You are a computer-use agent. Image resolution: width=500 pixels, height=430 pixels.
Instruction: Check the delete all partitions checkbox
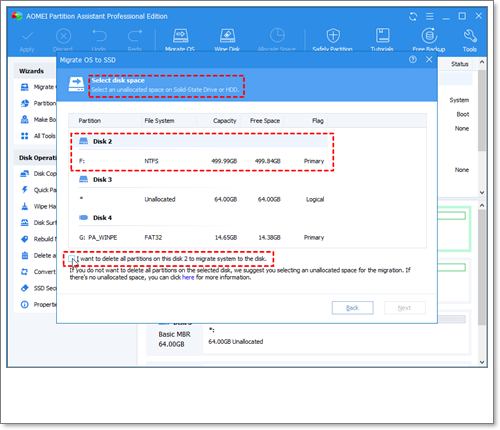[x=71, y=259]
